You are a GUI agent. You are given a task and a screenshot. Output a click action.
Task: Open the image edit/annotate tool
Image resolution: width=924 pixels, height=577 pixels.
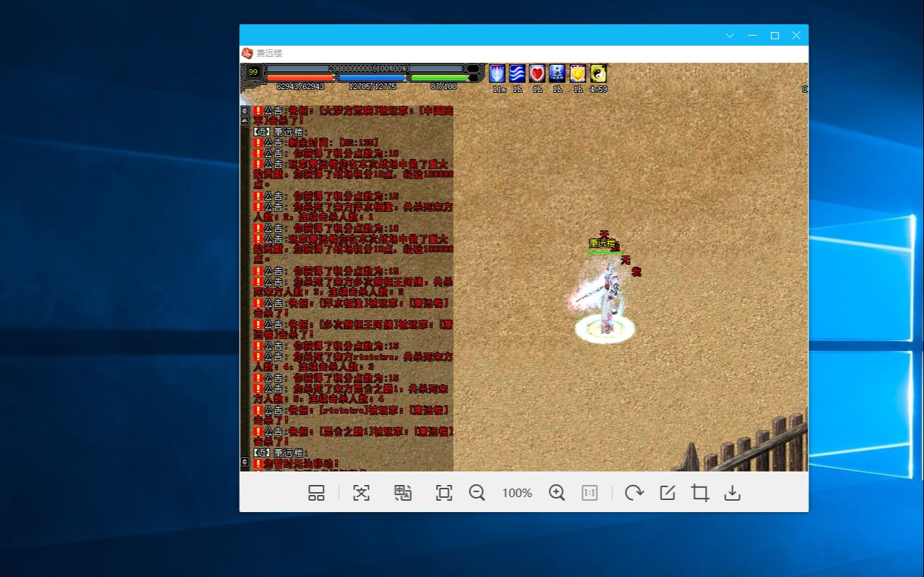click(667, 493)
